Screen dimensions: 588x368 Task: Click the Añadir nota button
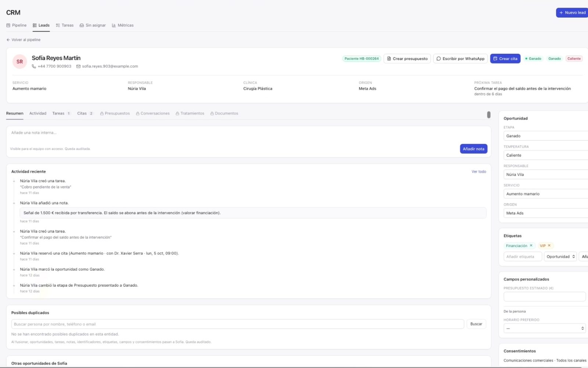[473, 149]
